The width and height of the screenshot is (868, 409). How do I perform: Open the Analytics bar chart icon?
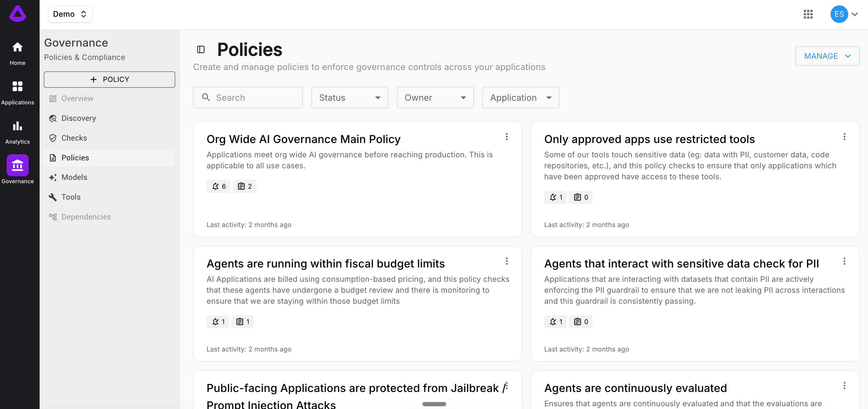click(18, 126)
